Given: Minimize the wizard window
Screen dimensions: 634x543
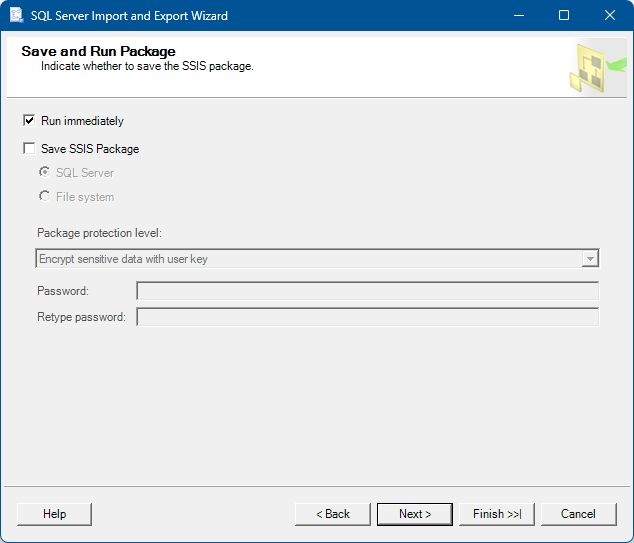Looking at the screenshot, I should point(519,15).
